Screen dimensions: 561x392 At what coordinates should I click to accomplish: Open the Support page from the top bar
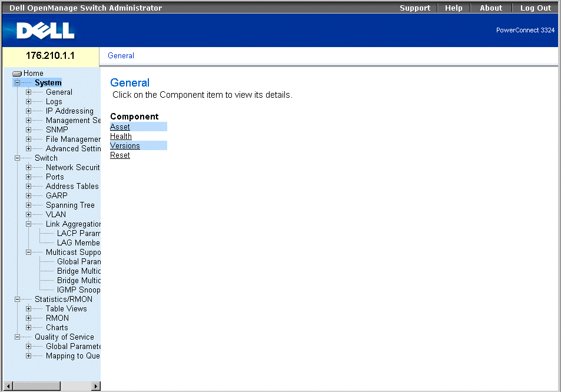click(415, 8)
